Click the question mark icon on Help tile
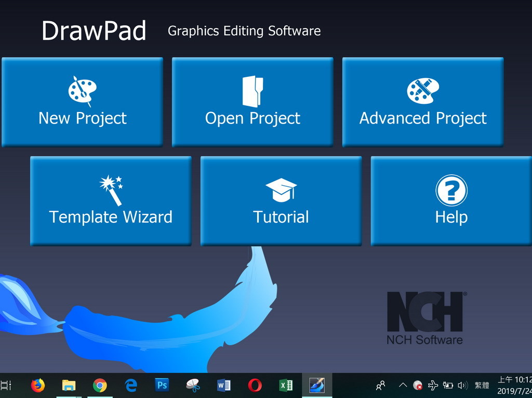The image size is (532, 398). click(x=451, y=190)
